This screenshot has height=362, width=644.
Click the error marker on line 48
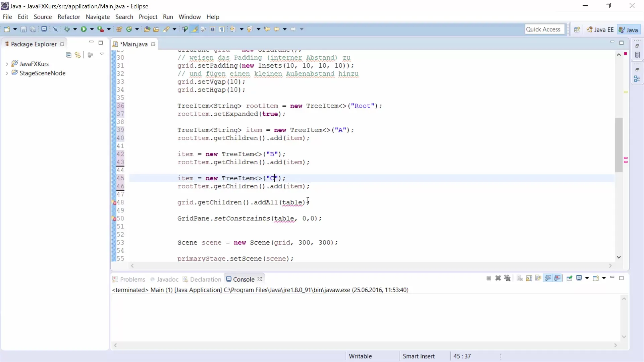(x=114, y=202)
